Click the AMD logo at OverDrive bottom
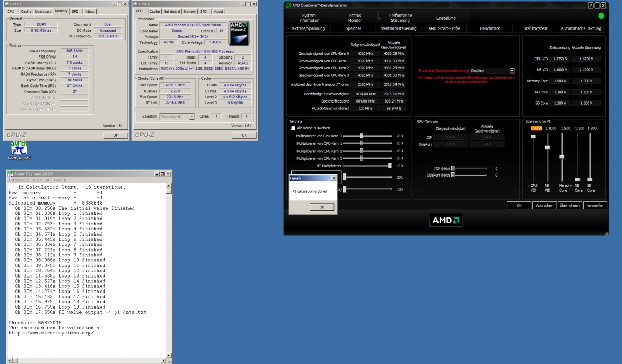 pos(446,220)
